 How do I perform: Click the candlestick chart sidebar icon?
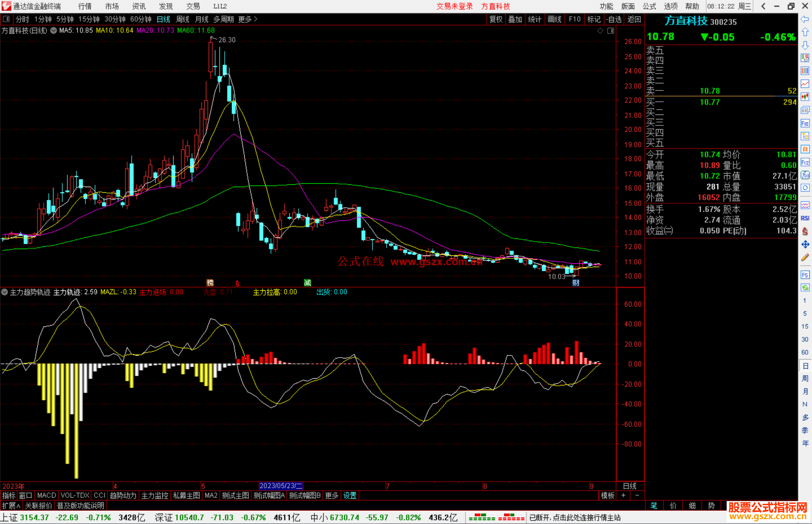pos(805,97)
